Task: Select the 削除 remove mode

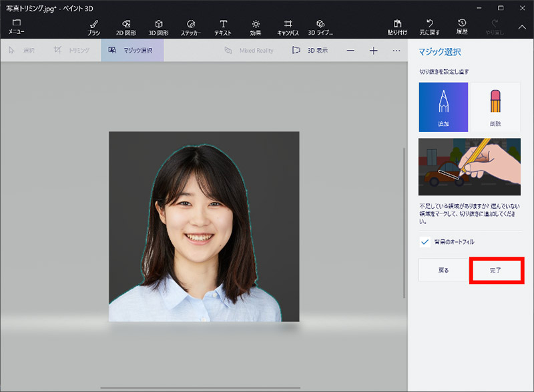Action: (x=495, y=107)
